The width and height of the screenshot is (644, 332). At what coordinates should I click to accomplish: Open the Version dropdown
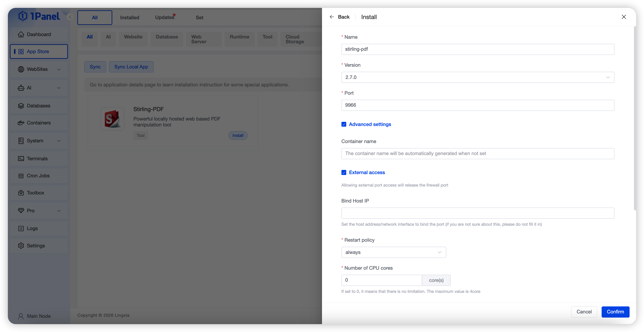point(478,77)
